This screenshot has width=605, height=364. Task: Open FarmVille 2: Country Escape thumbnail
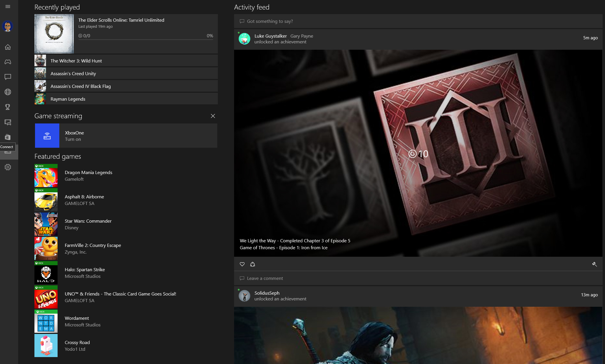coord(46,248)
